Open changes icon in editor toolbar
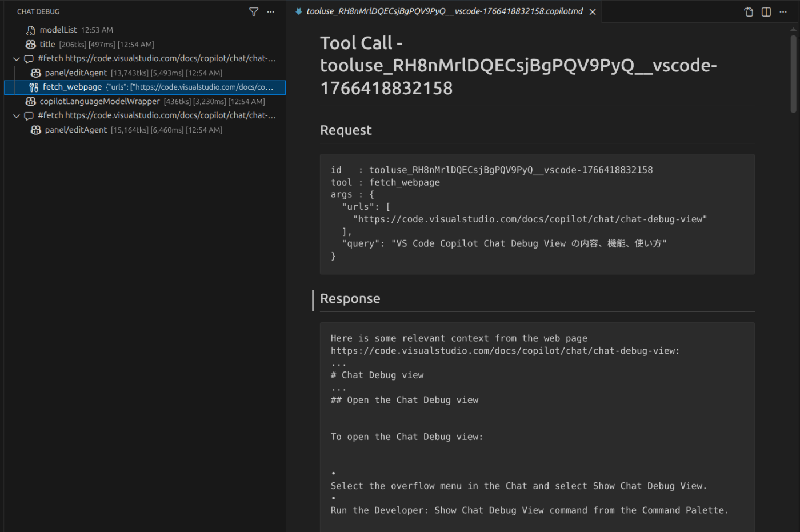 coord(749,11)
